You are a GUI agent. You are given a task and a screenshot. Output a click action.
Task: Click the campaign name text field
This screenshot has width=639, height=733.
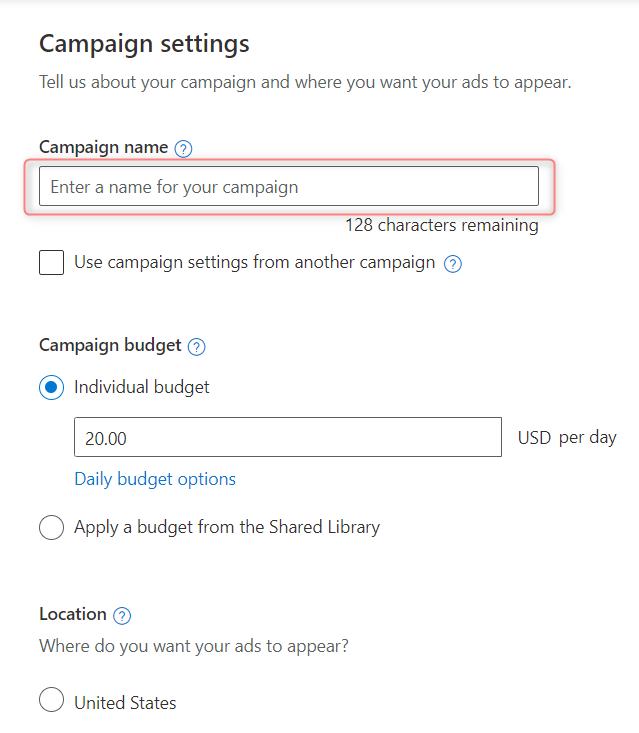pos(289,186)
